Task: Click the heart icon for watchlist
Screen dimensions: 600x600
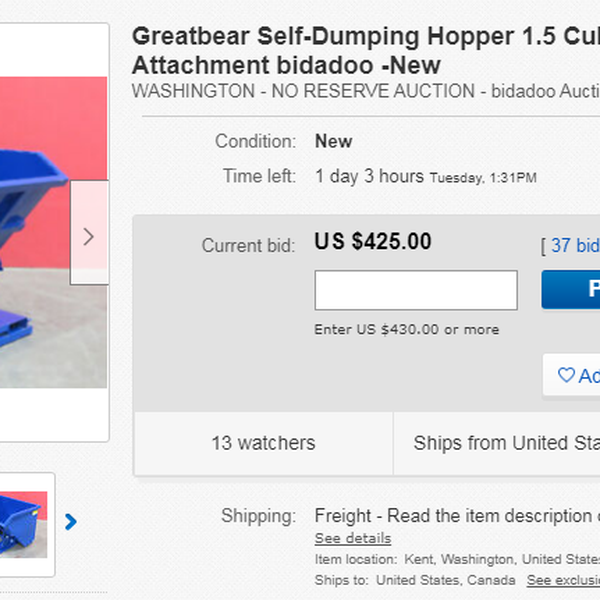Action: point(566,375)
